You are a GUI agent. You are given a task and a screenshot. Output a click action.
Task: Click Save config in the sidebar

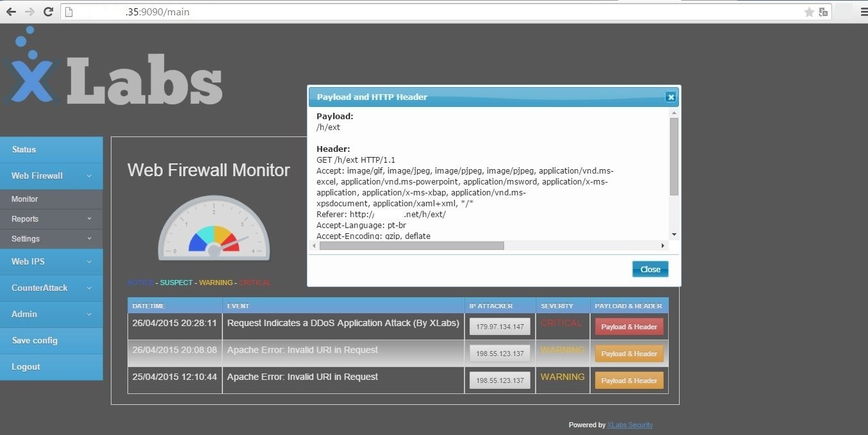pyautogui.click(x=51, y=340)
